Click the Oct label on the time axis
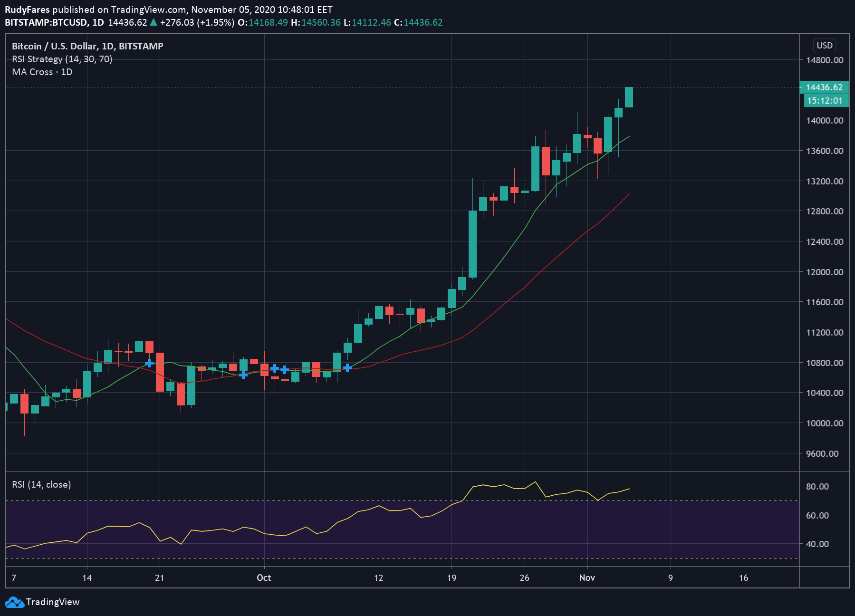Viewport: 855px width, 616px height. point(264,577)
